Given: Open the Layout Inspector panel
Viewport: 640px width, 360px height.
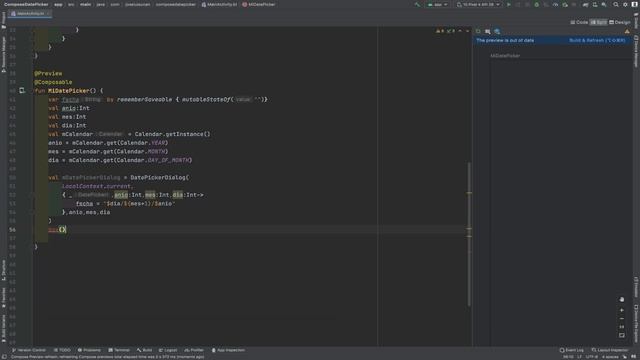Looking at the screenshot, I should (x=610, y=350).
